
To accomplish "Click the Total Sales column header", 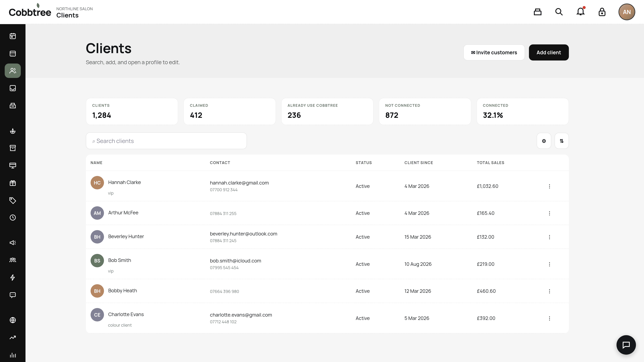I will click(491, 163).
